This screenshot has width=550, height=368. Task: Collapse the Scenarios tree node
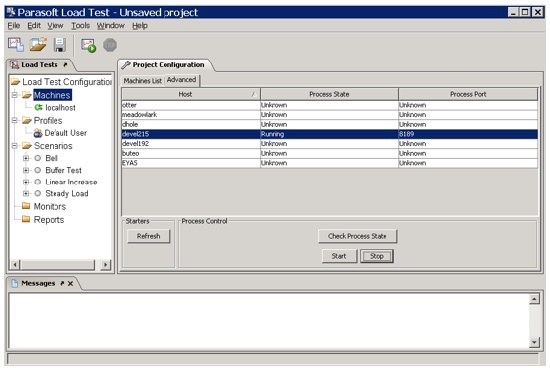pyautogui.click(x=15, y=146)
